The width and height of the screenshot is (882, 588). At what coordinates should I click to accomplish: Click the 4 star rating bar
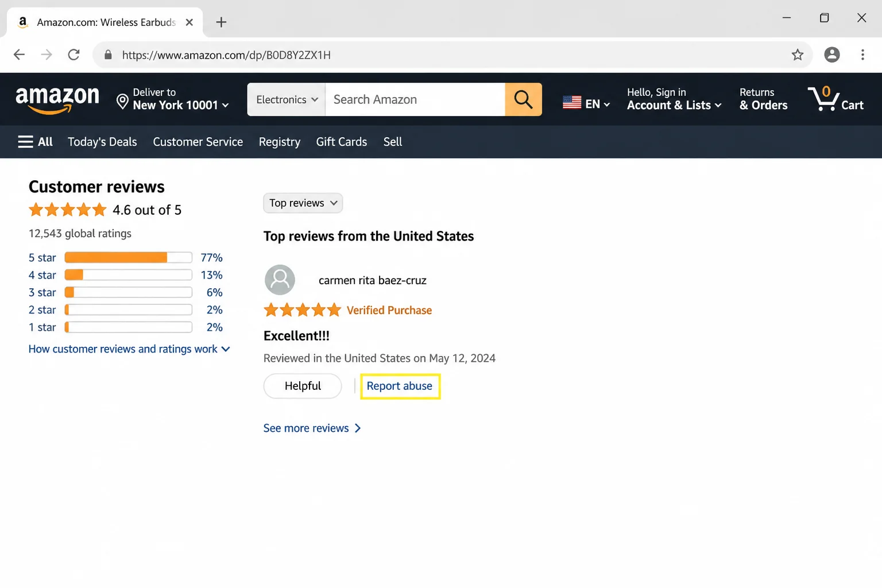click(129, 275)
